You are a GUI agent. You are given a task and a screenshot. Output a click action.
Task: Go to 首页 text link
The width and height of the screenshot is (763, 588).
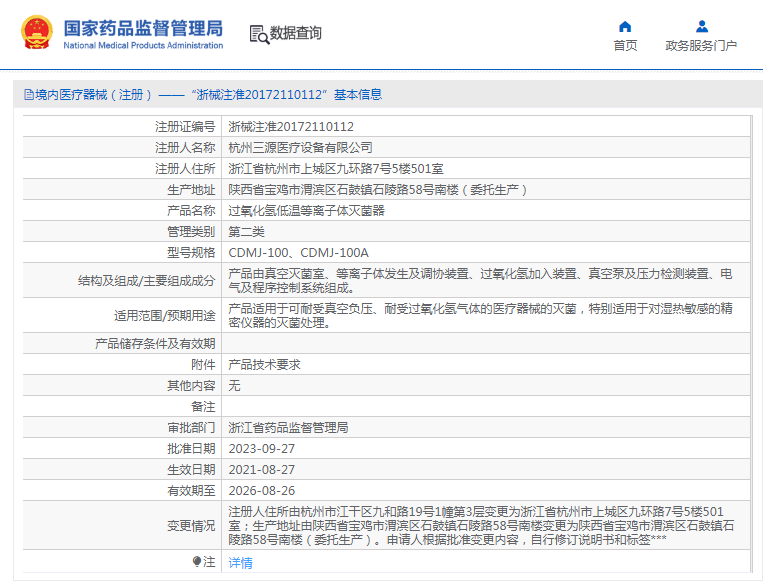click(625, 45)
